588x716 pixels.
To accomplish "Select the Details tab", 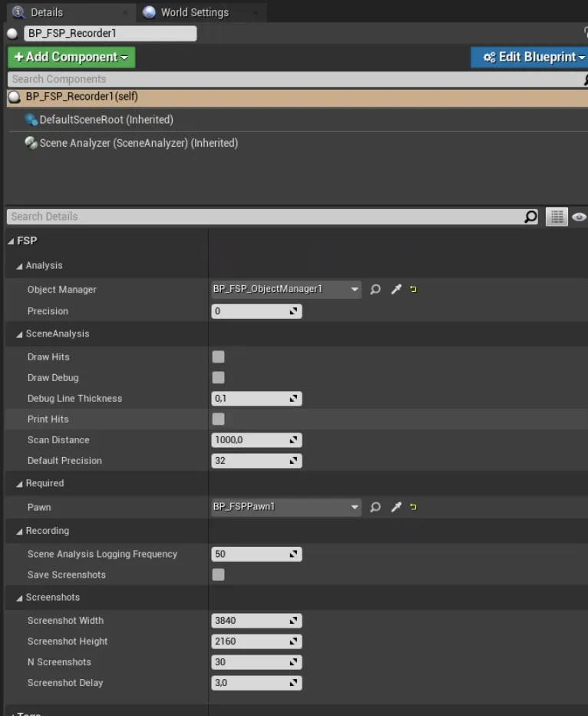I will pos(46,12).
